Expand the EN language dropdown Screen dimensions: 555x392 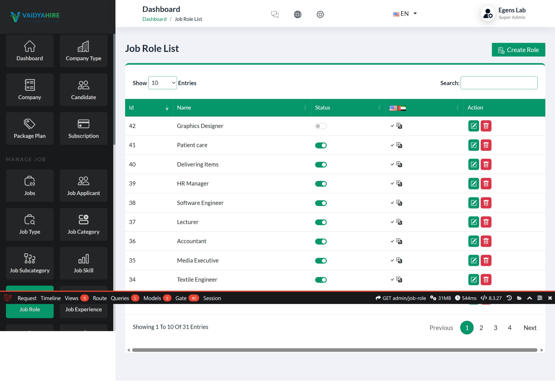click(x=405, y=14)
